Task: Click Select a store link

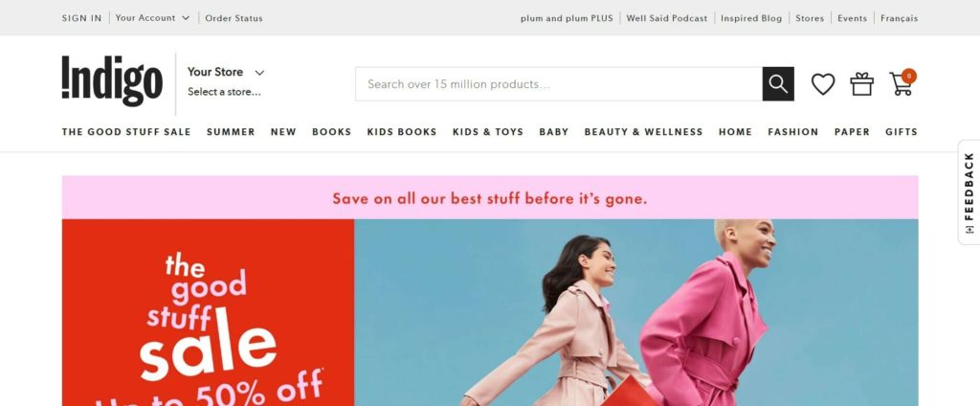Action: (x=224, y=92)
